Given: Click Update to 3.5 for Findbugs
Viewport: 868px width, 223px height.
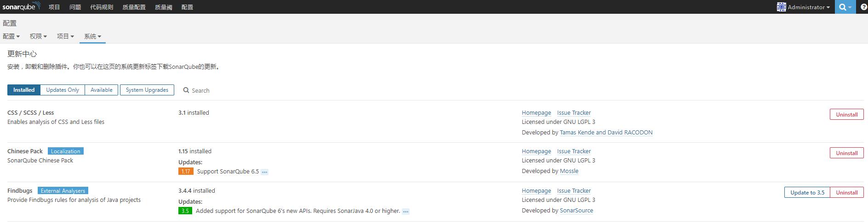Looking at the screenshot, I should pyautogui.click(x=807, y=192).
